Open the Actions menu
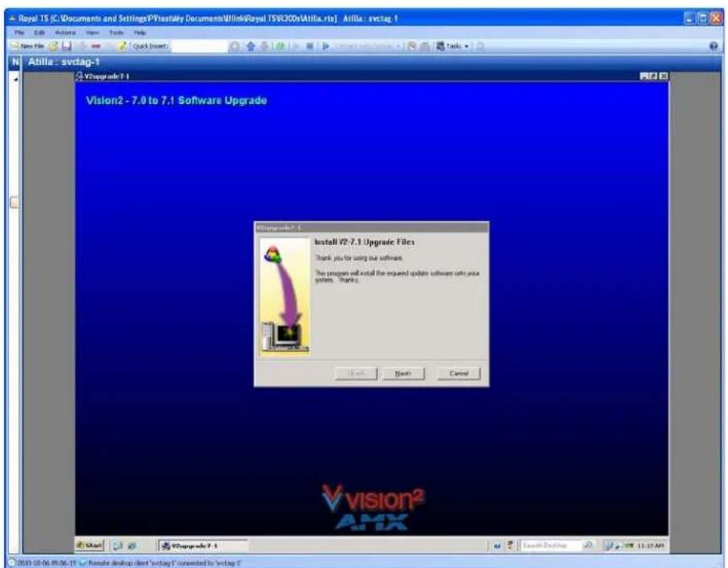The width and height of the screenshot is (728, 568). click(x=65, y=33)
